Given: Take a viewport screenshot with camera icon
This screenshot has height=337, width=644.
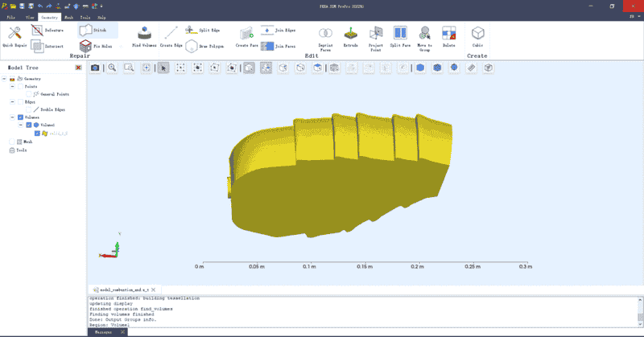Looking at the screenshot, I should tap(95, 68).
